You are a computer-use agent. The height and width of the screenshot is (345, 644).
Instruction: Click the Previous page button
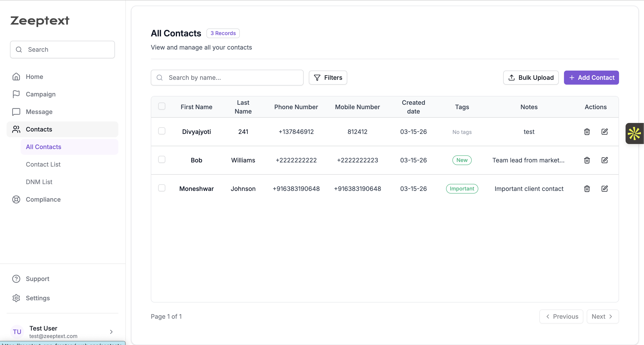click(561, 317)
